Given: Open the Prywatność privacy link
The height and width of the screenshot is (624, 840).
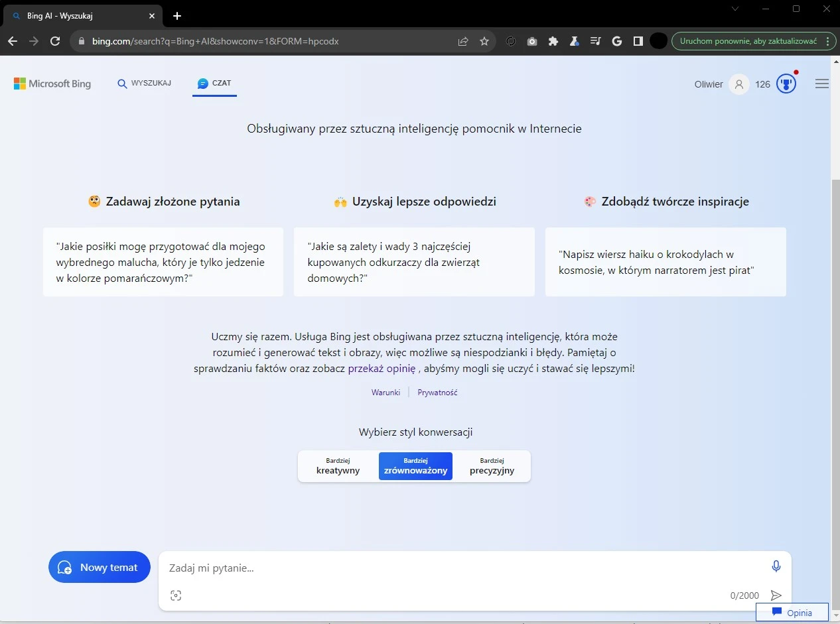Looking at the screenshot, I should point(437,393).
